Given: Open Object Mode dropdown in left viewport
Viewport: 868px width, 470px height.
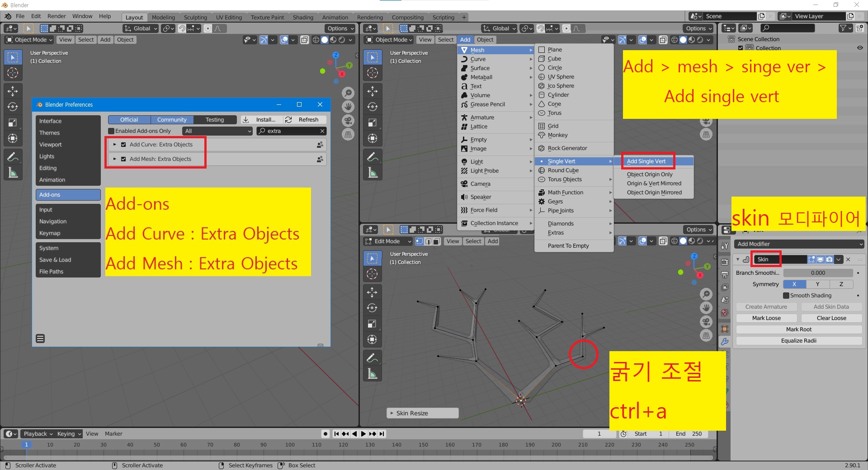Looking at the screenshot, I should tap(29, 40).
